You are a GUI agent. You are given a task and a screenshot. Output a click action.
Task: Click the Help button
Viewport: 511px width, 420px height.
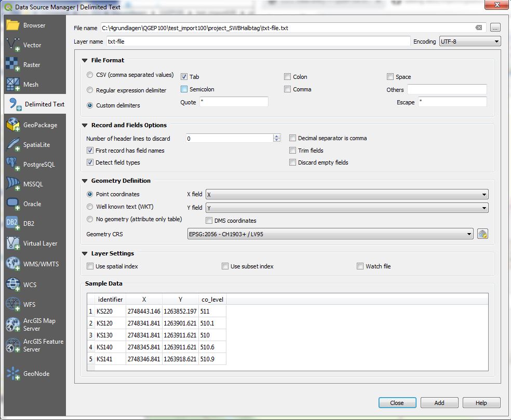pyautogui.click(x=481, y=403)
